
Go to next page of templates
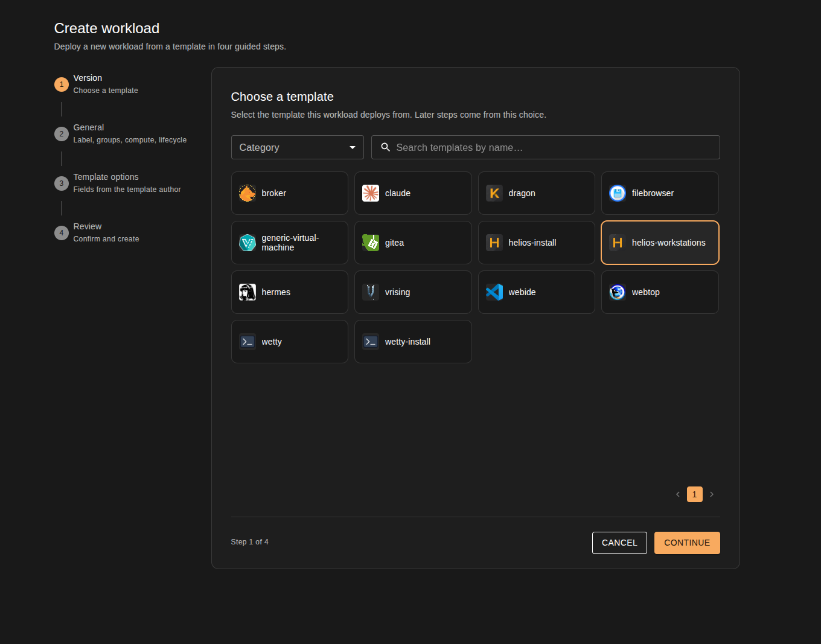(x=712, y=494)
